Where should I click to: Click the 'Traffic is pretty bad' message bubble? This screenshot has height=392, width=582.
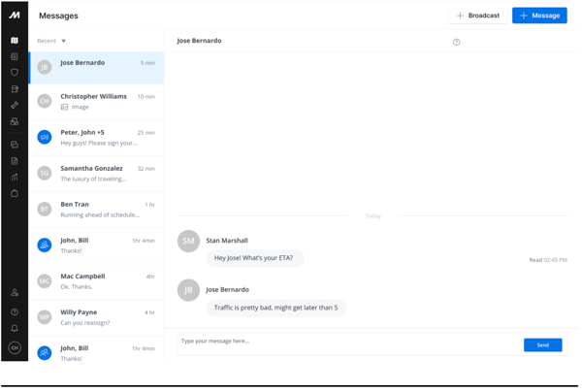(x=275, y=308)
